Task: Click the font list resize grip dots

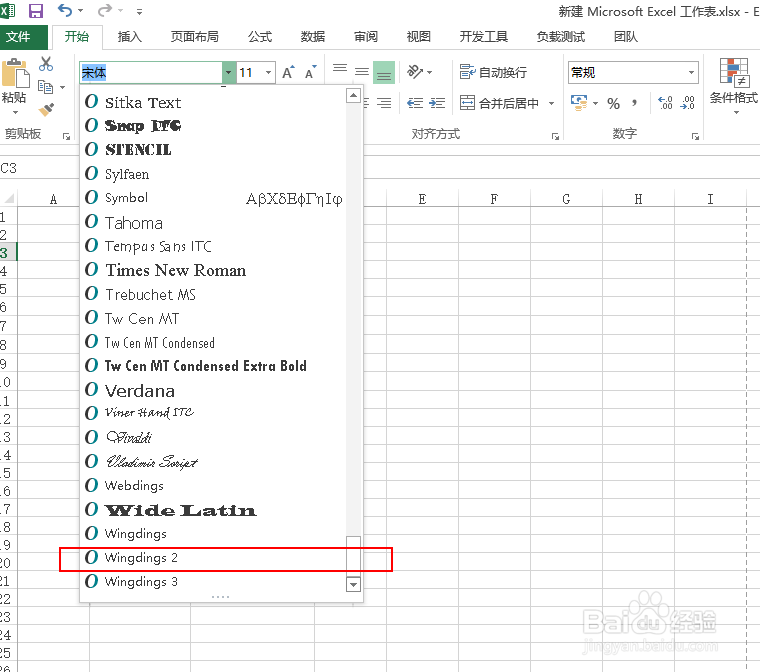Action: pos(221,597)
